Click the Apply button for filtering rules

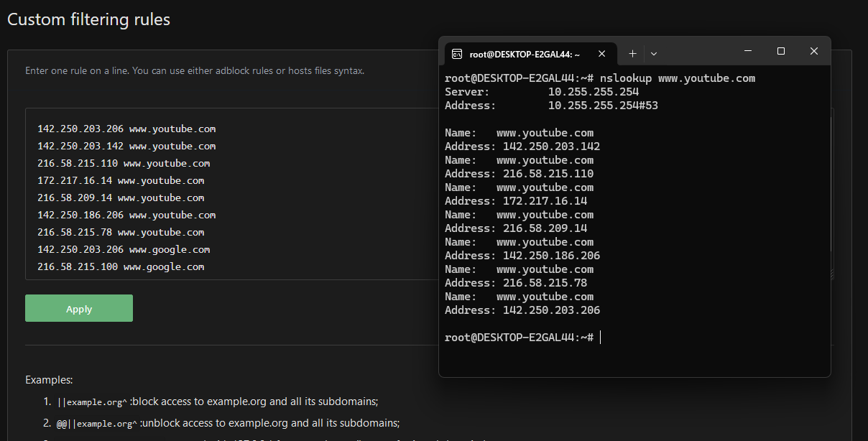[79, 308]
